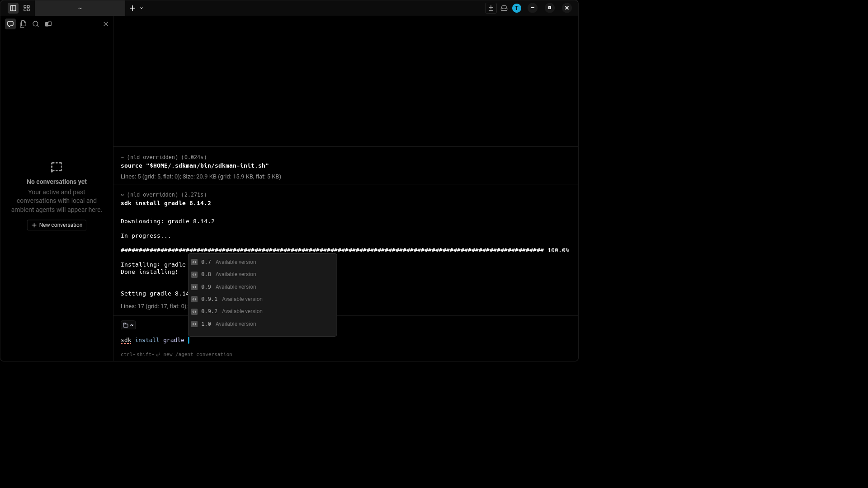Open the user account avatar T

(x=517, y=8)
